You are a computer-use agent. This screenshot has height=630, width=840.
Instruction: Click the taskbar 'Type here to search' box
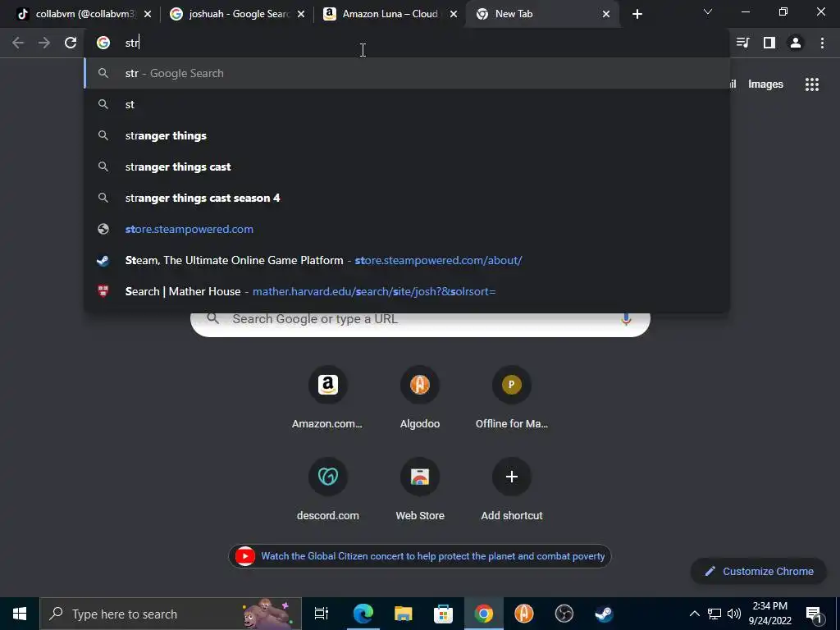tap(171, 614)
